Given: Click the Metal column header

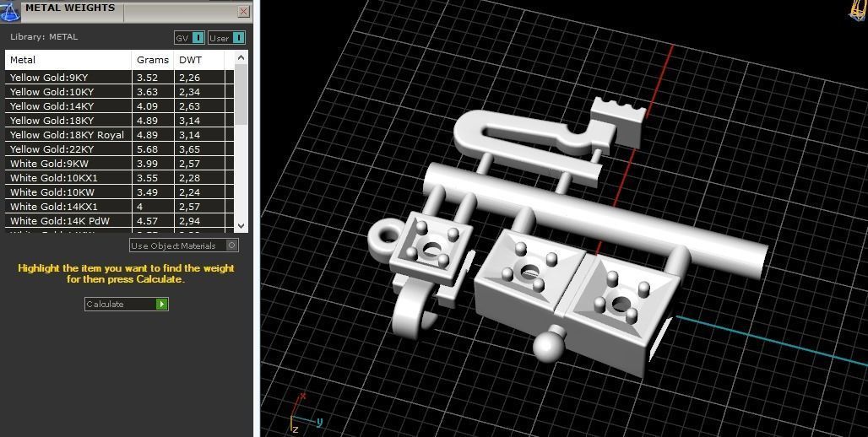Looking at the screenshot, I should click(68, 60).
